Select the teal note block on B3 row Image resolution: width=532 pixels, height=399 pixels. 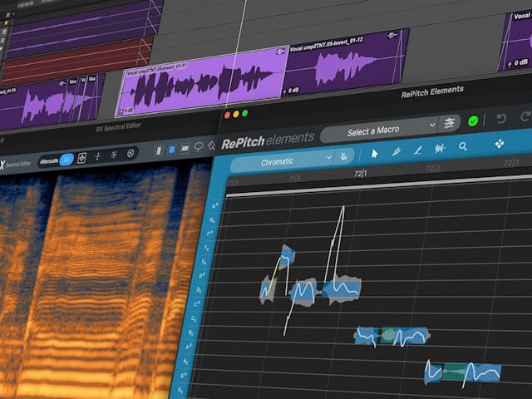click(x=388, y=336)
